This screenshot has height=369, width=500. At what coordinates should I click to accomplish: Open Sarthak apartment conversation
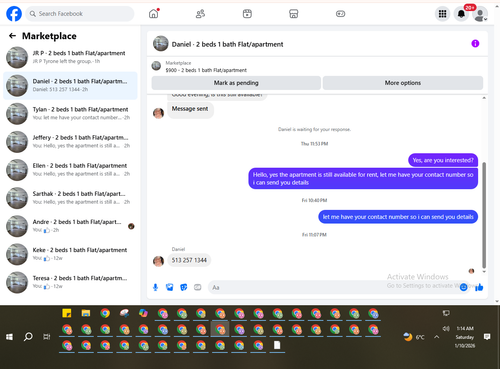70,198
